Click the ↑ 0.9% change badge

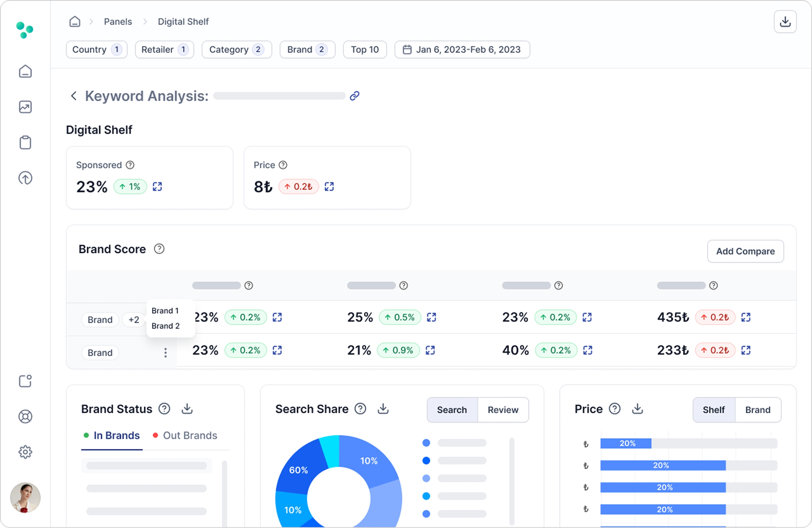click(399, 350)
